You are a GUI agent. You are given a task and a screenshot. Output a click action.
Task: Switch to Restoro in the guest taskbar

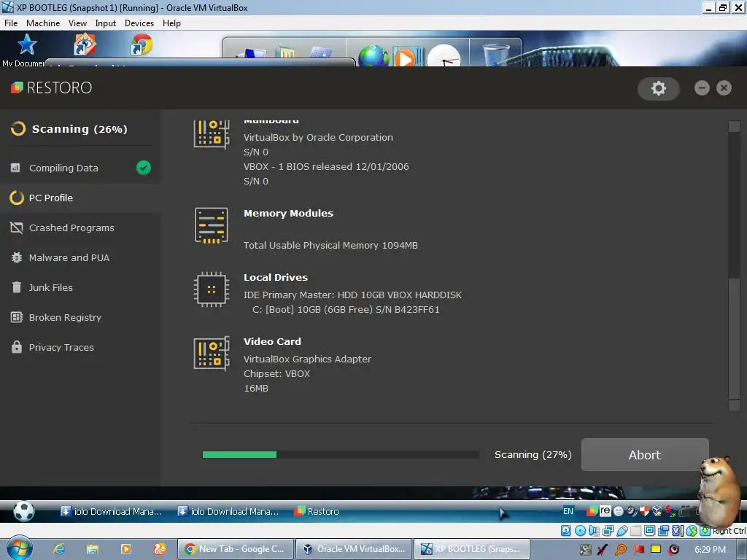coord(317,511)
